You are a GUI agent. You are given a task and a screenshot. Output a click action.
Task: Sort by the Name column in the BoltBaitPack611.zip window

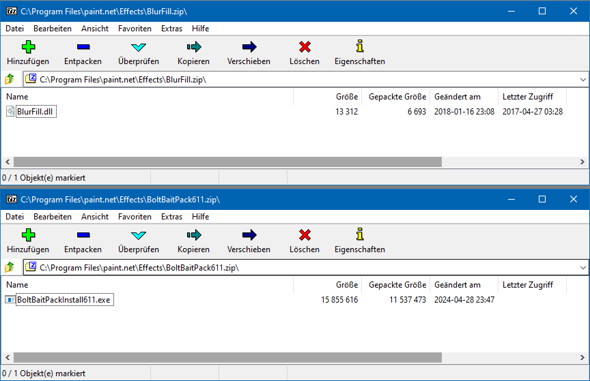pos(148,285)
